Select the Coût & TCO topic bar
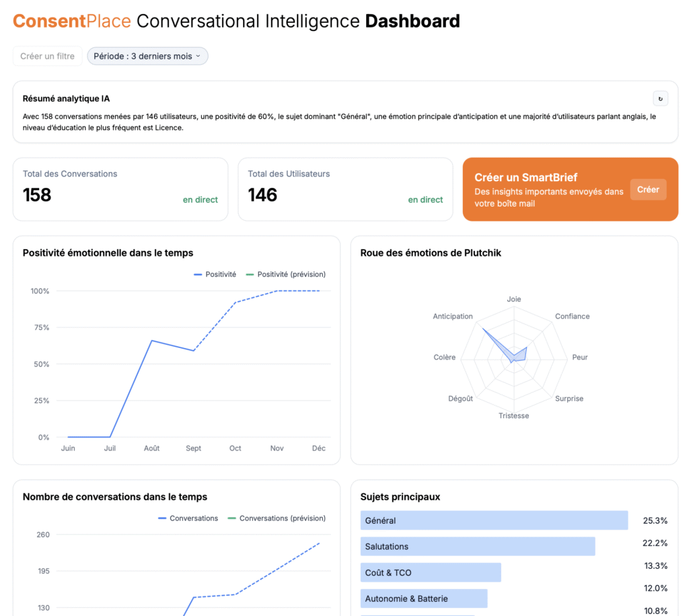This screenshot has height=616, width=689. point(431,572)
